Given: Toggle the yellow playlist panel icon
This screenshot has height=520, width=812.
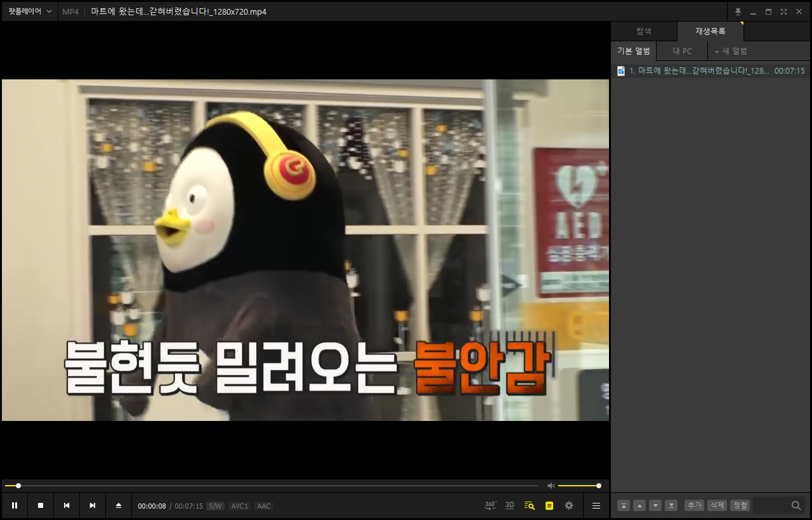Looking at the screenshot, I should tap(549, 505).
